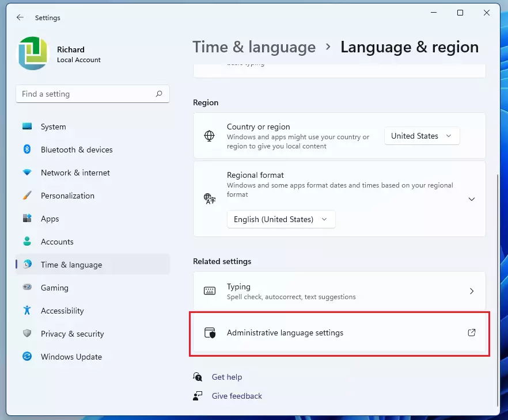Open Privacy & security settings
The height and width of the screenshot is (420, 508).
coord(93,333)
